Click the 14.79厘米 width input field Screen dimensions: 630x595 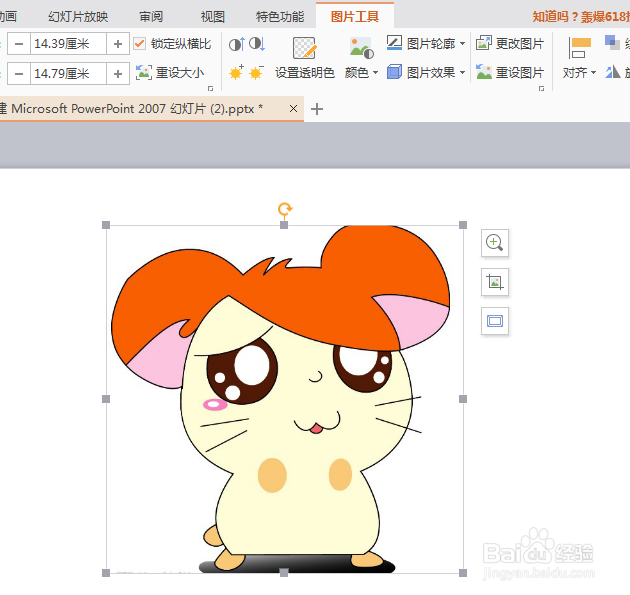pyautogui.click(x=68, y=74)
